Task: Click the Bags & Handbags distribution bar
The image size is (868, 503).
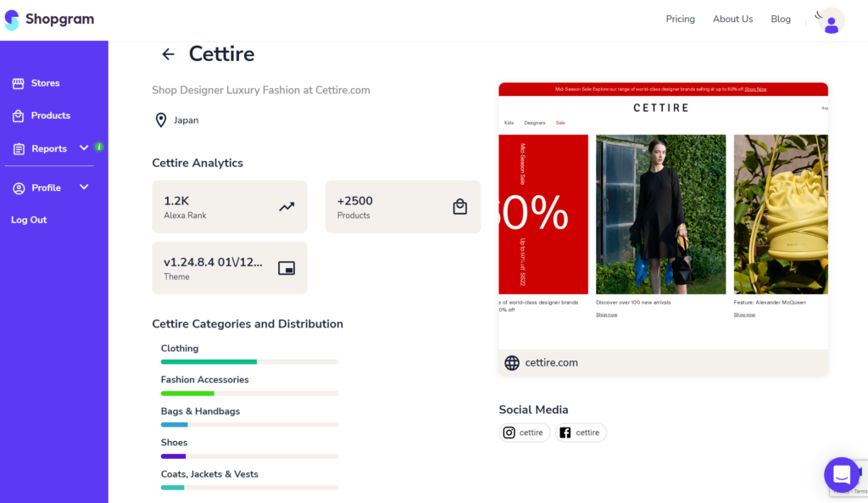Action: click(249, 425)
